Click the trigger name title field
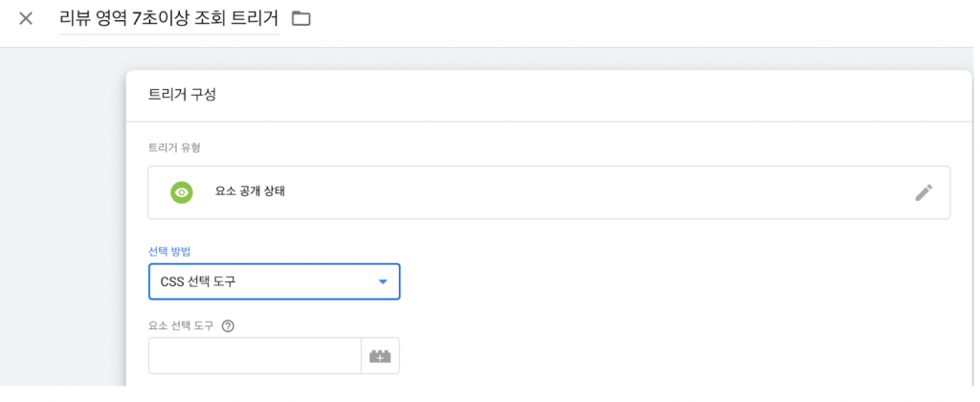 pos(168,18)
